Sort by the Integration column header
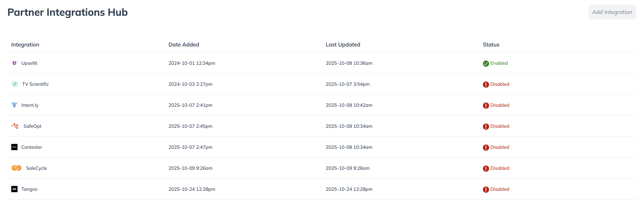Image resolution: width=644 pixels, height=212 pixels. (25, 45)
